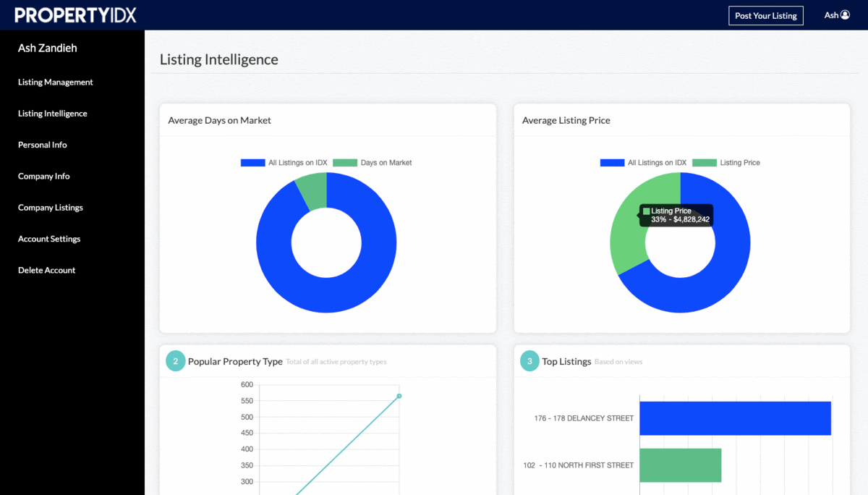Viewport: 868px width, 495px height.
Task: Toggle Listing Price legend item
Action: pyautogui.click(x=726, y=163)
